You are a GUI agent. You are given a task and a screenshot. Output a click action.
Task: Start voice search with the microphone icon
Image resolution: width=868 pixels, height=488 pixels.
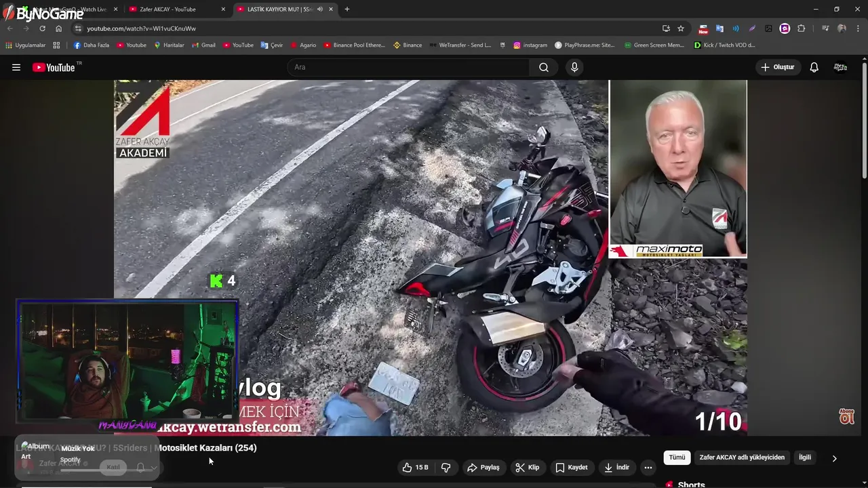pyautogui.click(x=574, y=67)
